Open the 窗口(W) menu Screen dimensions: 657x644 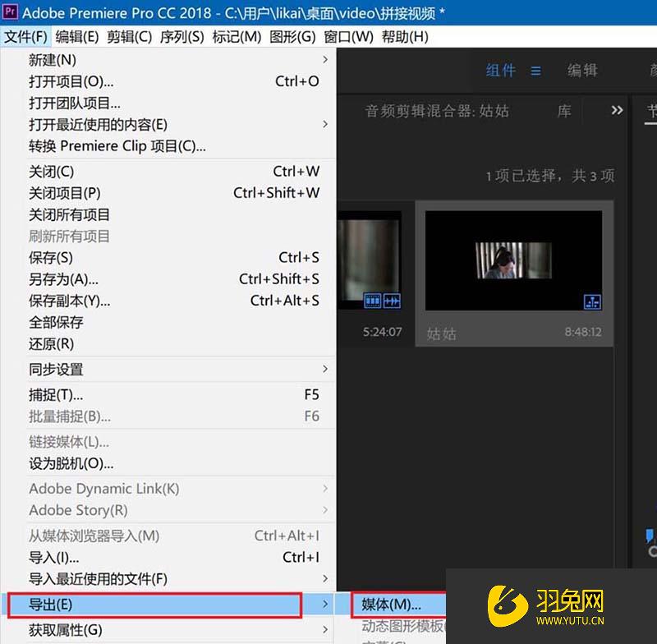(348, 37)
